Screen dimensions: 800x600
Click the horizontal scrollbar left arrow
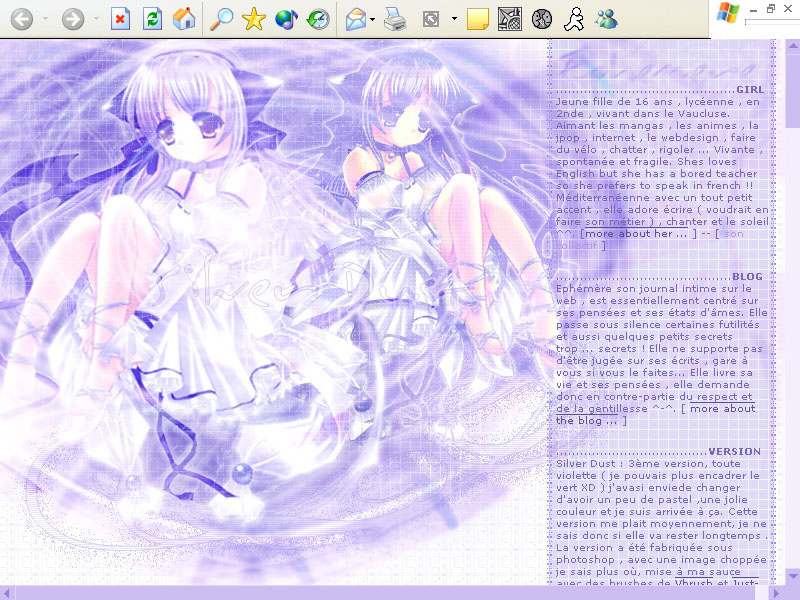7,593
